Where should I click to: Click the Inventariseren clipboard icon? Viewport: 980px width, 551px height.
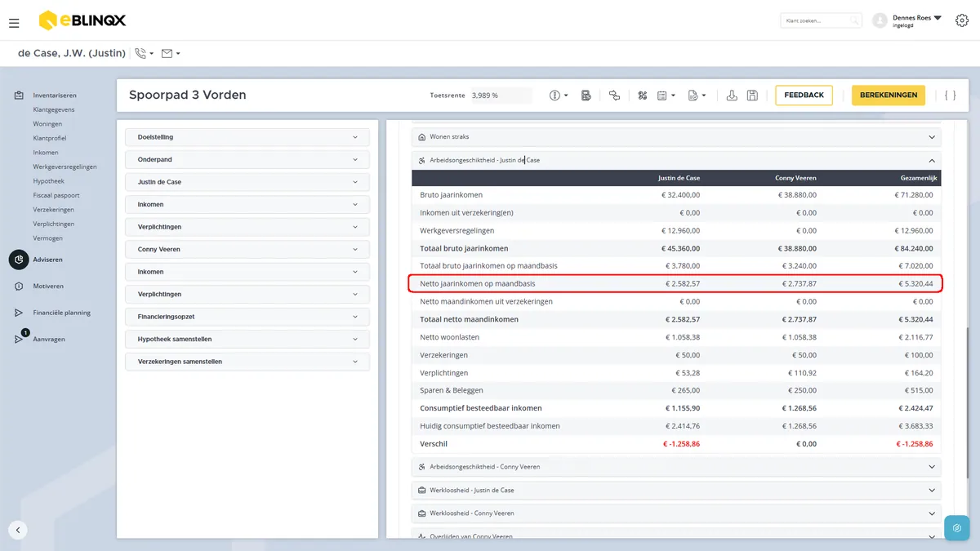19,96
